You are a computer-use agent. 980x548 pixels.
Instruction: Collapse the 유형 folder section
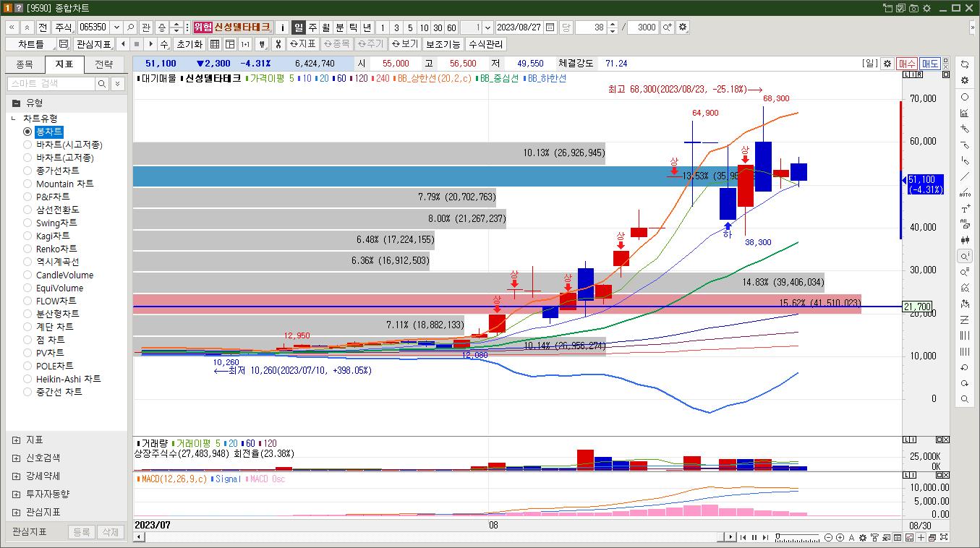[x=16, y=103]
